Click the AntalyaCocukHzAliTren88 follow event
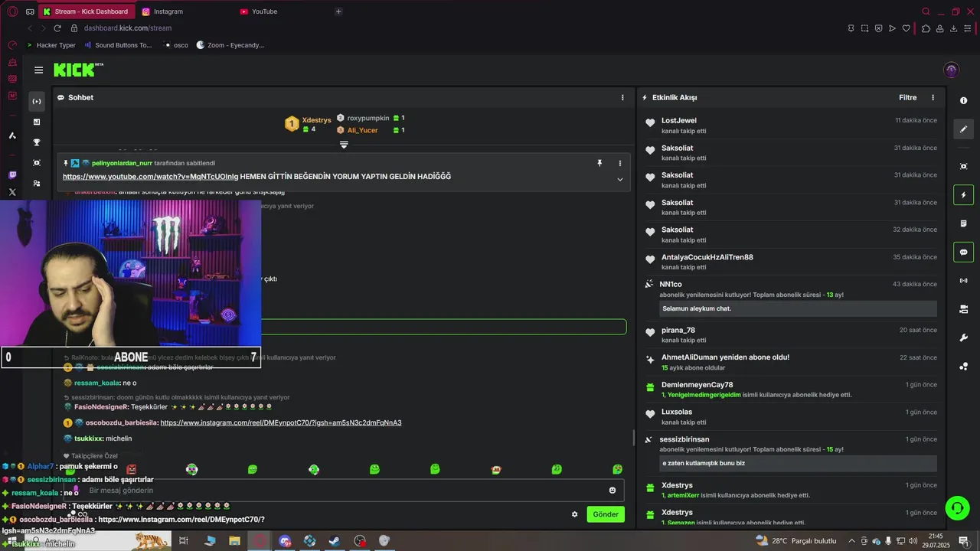The width and height of the screenshot is (980, 551). [x=791, y=262]
